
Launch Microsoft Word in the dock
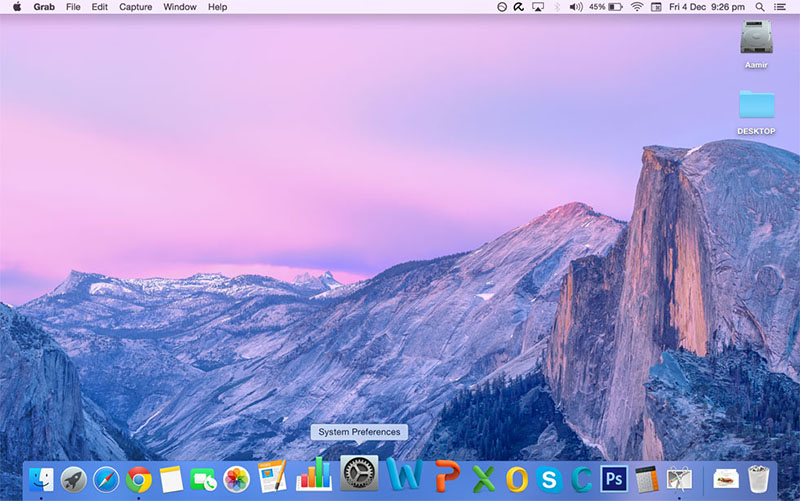(404, 474)
